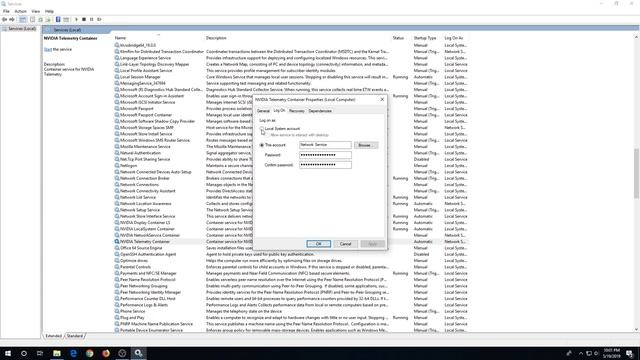Select the OpenSSH Authentication Agent row
This screenshot has width=640, height=360.
[291, 254]
